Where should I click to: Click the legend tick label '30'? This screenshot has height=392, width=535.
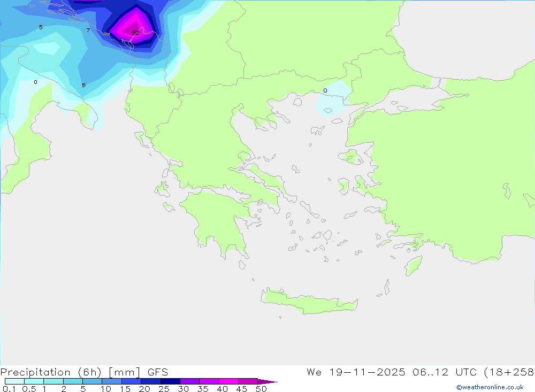point(183,389)
